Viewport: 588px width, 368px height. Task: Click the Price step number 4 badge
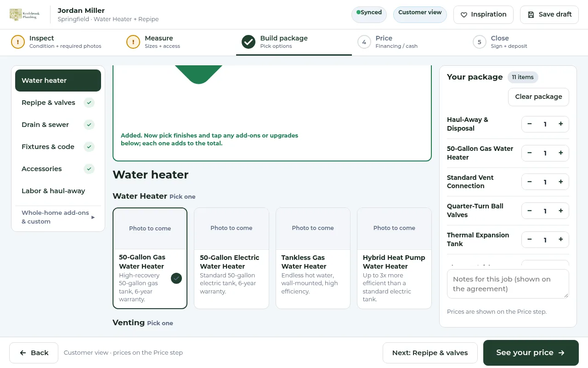(364, 42)
